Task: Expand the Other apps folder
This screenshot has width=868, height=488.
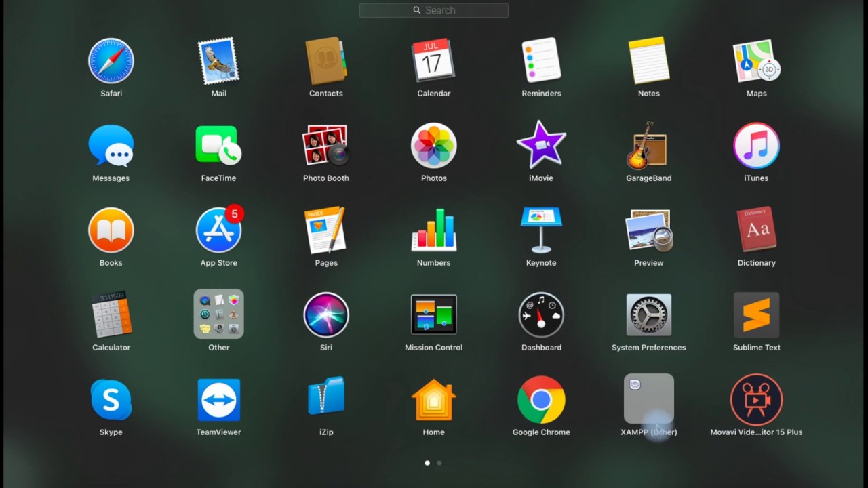Action: [218, 314]
